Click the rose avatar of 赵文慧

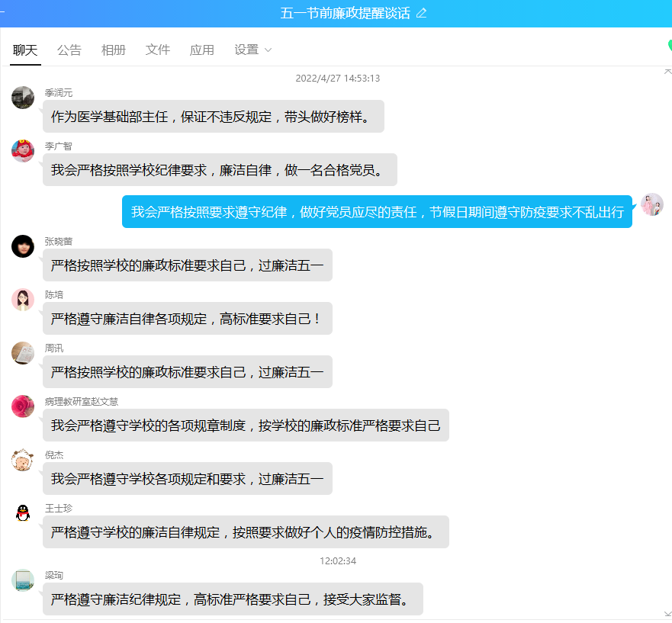tap(23, 406)
